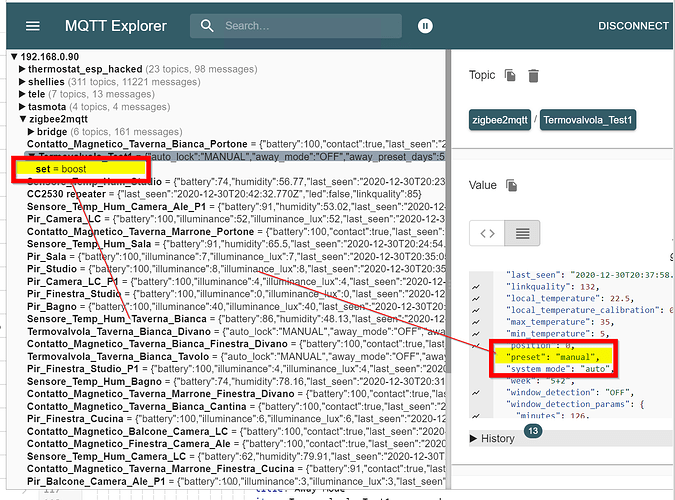Viewport: 675px width, 500px height.
Task: Copy the topic to clipboard
Action: click(510, 76)
